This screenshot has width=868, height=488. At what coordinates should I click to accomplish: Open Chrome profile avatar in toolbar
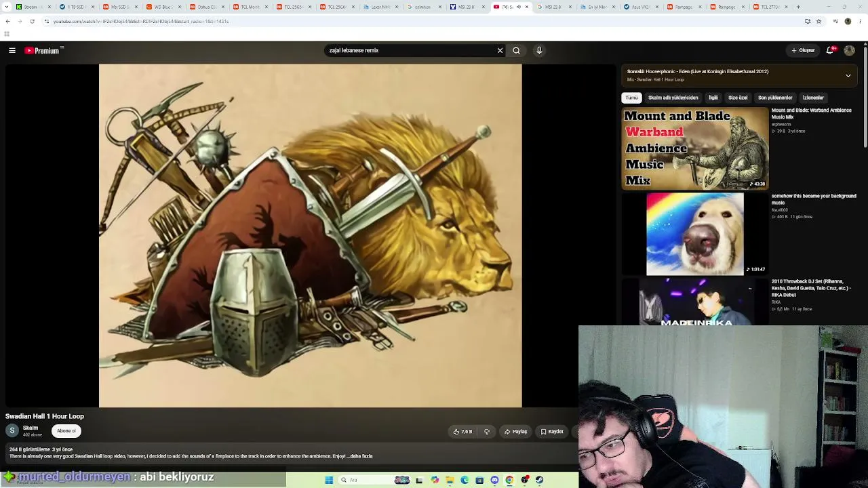coord(848,21)
